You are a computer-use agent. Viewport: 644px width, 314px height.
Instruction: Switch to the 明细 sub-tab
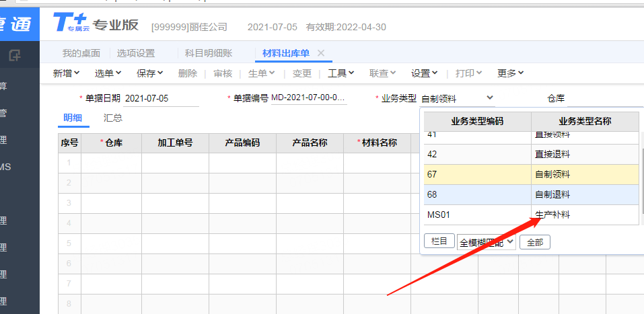click(73, 118)
